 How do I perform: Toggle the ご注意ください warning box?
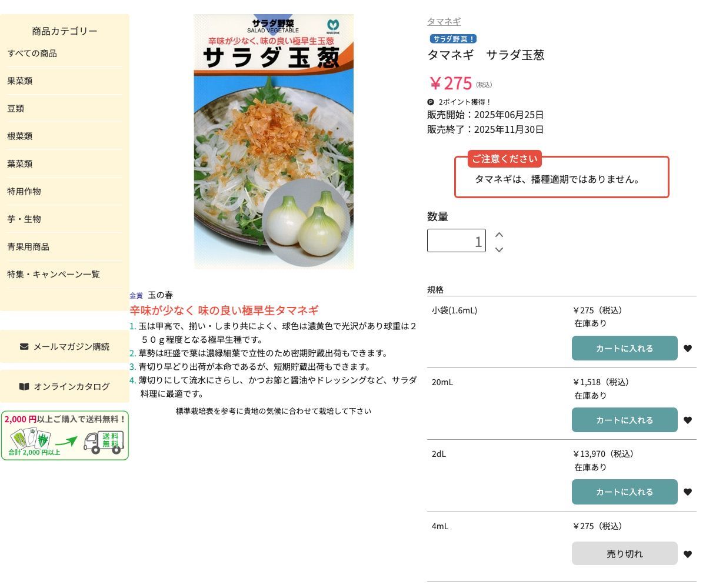[561, 176]
